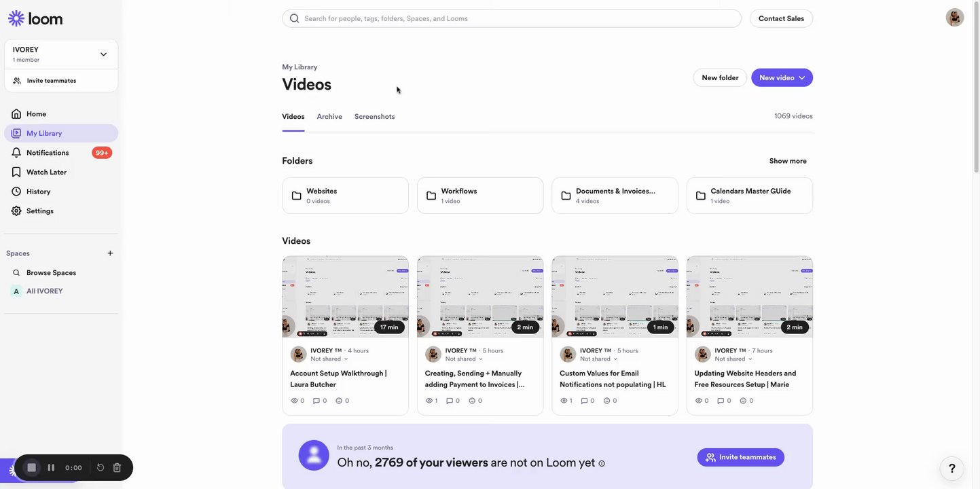Image resolution: width=980 pixels, height=489 pixels.
Task: Open the help question mark button
Action: [952, 469]
